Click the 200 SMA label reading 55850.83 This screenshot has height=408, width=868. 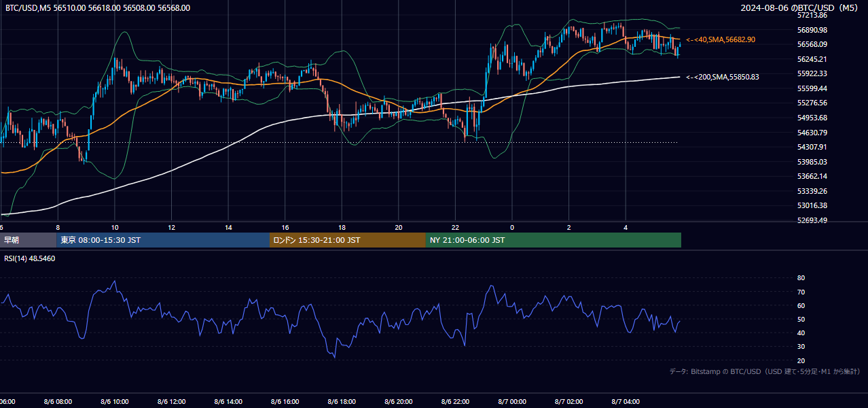(x=723, y=77)
